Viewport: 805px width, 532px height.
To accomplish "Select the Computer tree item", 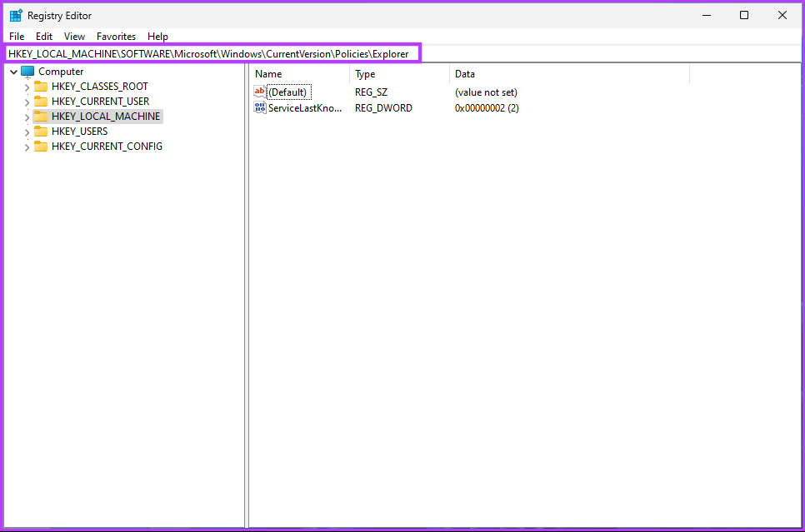I will click(x=61, y=72).
